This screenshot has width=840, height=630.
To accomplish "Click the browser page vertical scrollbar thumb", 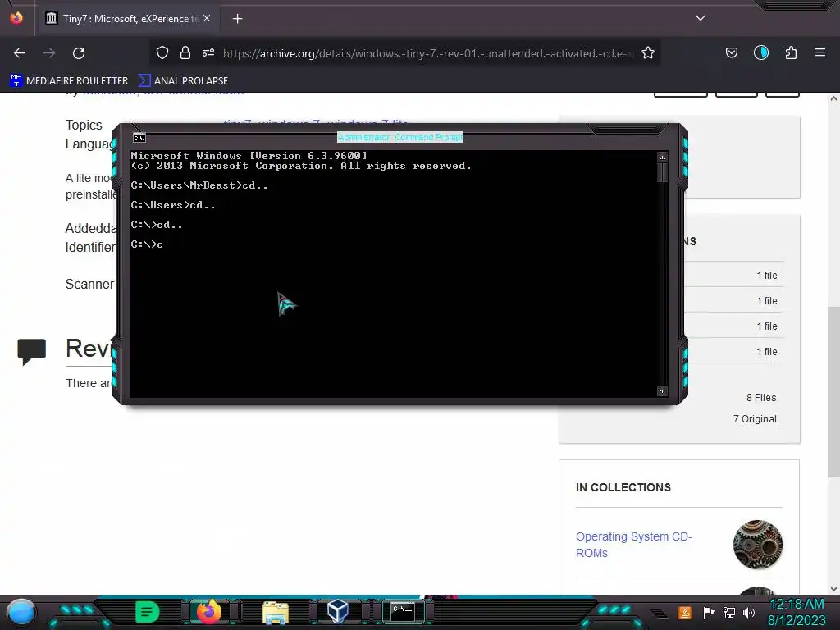I will click(833, 391).
